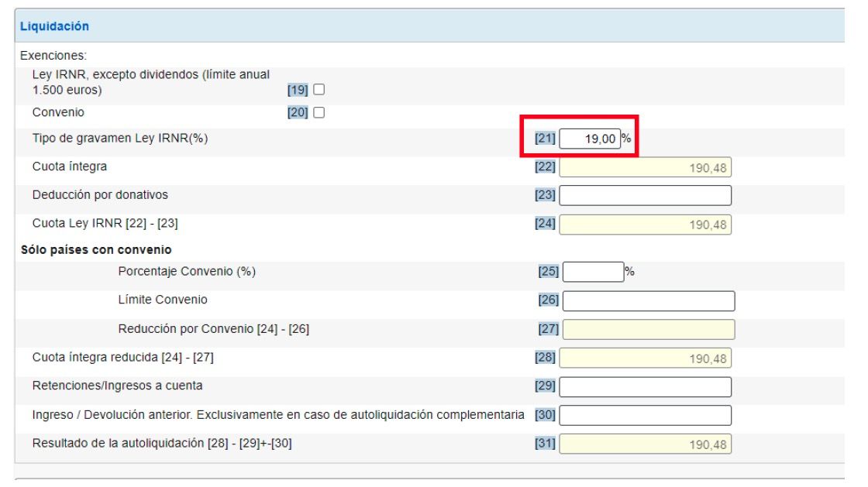Click the 'Tipo de gravamen Ley IRNR(%)' label
This screenshot has height=487, width=868.
click(x=120, y=139)
